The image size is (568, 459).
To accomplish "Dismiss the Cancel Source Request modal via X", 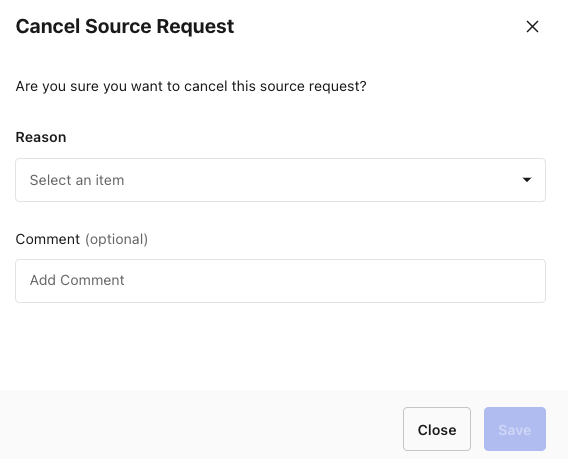I will [532, 26].
